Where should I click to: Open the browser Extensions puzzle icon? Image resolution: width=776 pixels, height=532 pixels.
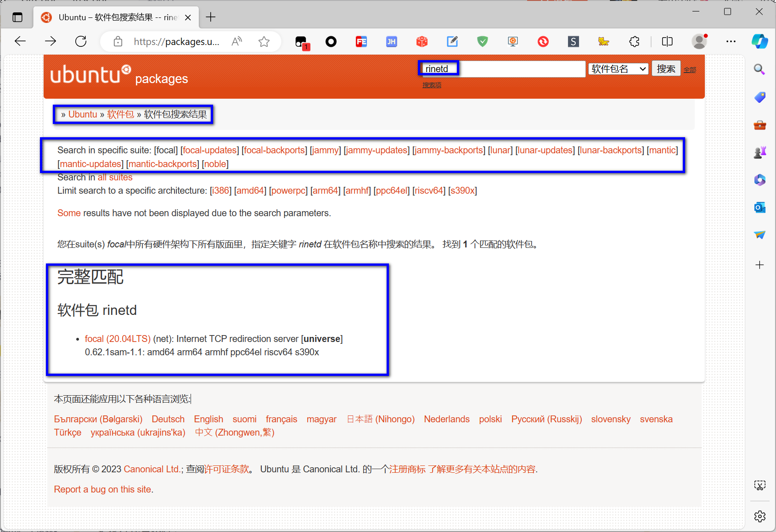tap(634, 41)
